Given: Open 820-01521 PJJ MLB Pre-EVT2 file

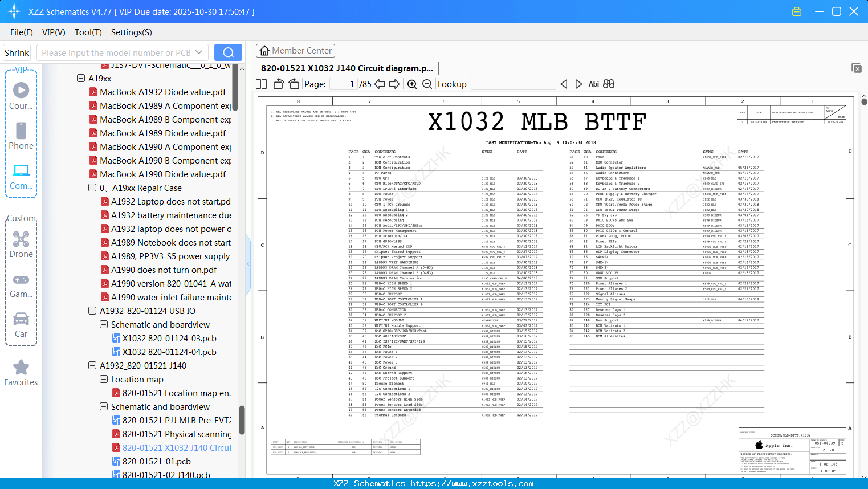Looking at the screenshot, I should point(172,420).
